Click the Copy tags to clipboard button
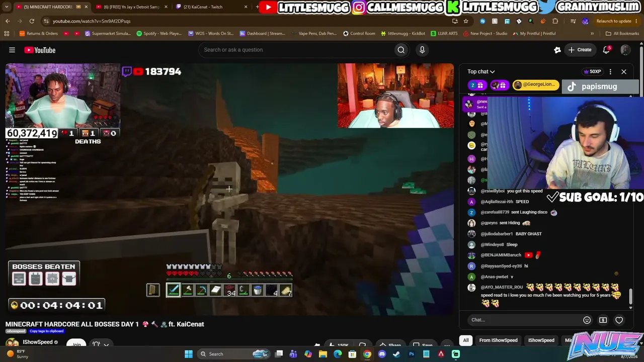 point(47,331)
